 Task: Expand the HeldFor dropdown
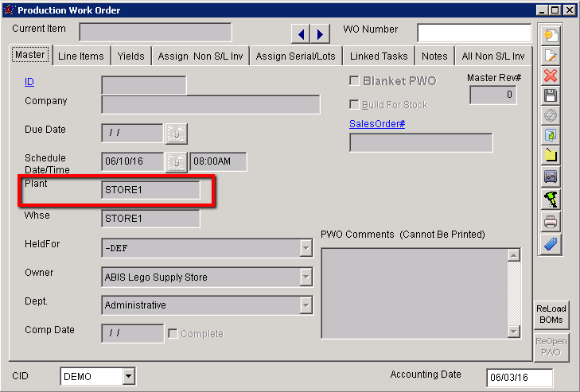(306, 248)
